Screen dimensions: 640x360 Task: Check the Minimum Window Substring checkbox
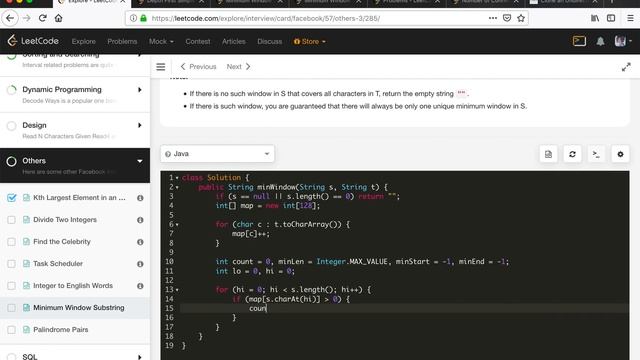(x=11, y=308)
